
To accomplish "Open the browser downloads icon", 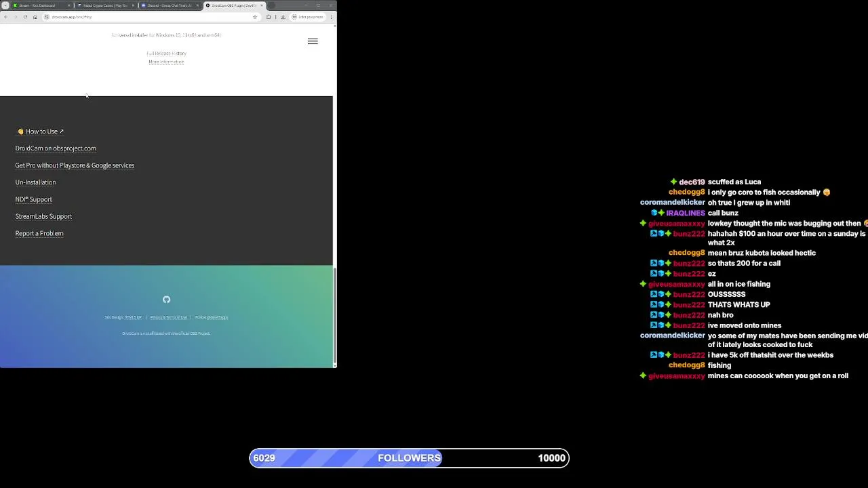I will (x=283, y=17).
